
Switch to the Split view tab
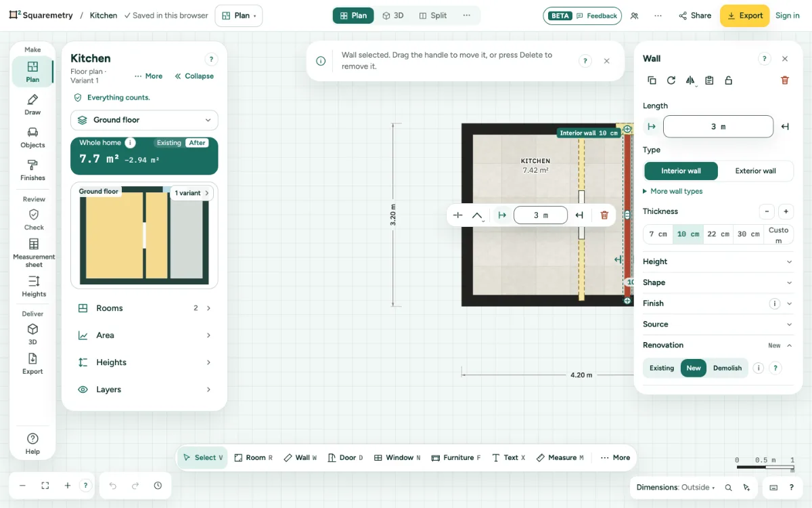pyautogui.click(x=433, y=16)
